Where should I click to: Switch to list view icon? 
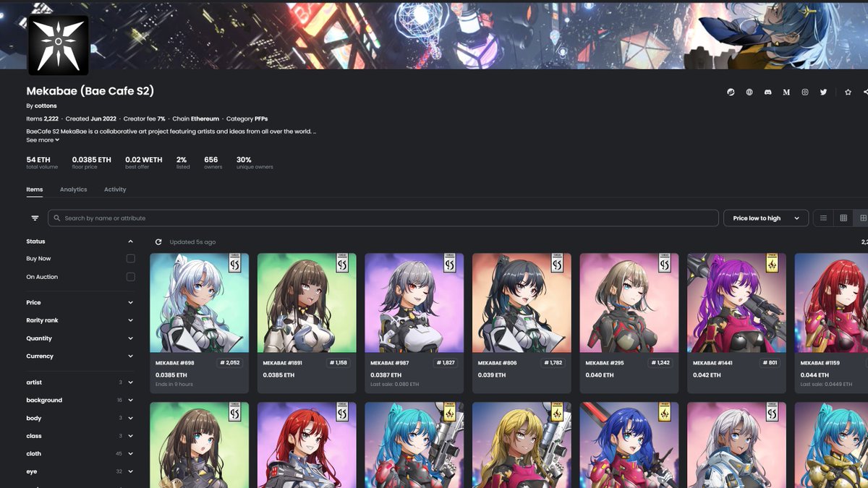coord(823,218)
